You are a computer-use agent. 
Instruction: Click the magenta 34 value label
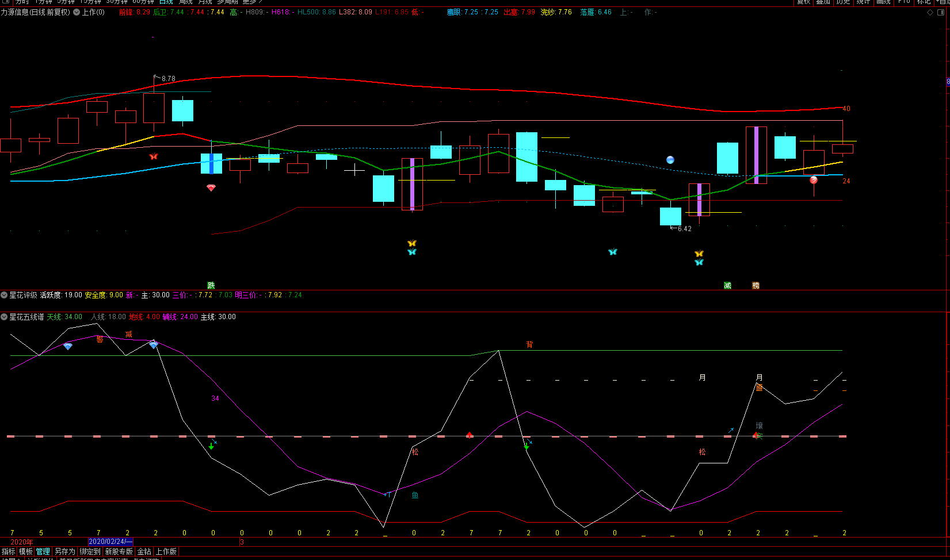(x=215, y=398)
